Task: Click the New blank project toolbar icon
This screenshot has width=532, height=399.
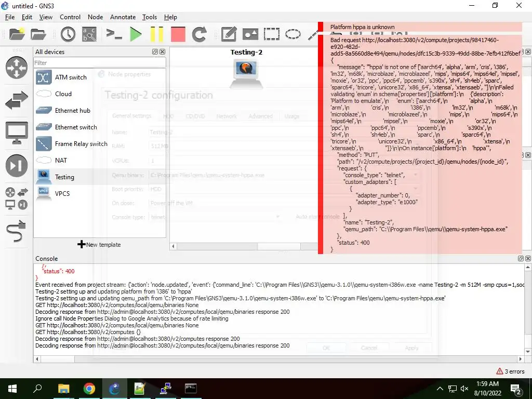Action: click(17, 34)
